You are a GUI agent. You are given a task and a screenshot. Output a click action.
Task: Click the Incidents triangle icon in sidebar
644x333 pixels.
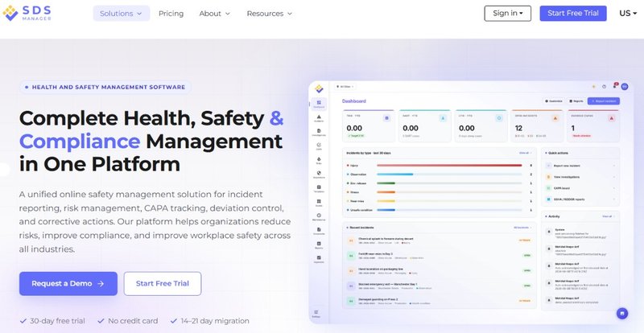pos(319,117)
